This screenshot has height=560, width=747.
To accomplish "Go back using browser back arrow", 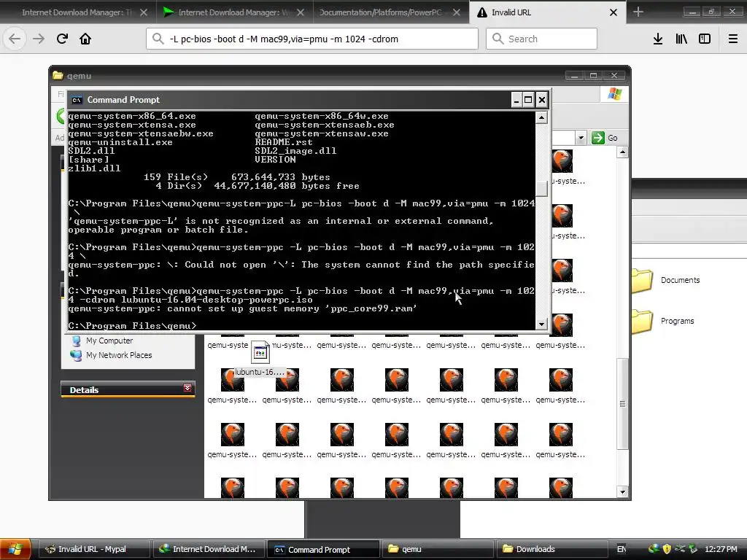I will point(15,39).
